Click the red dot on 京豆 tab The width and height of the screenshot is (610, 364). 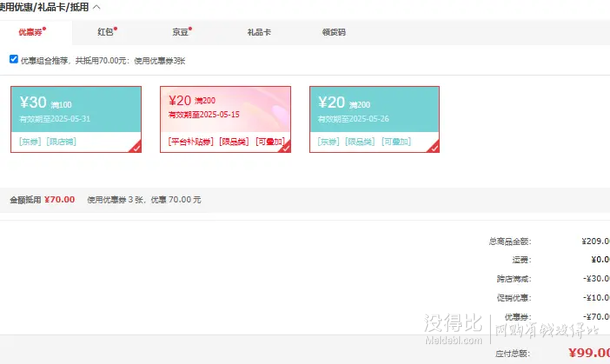[x=190, y=29]
